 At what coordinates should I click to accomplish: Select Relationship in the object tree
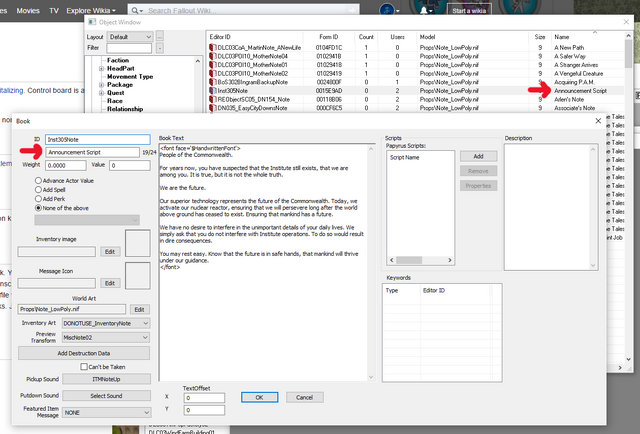click(125, 109)
